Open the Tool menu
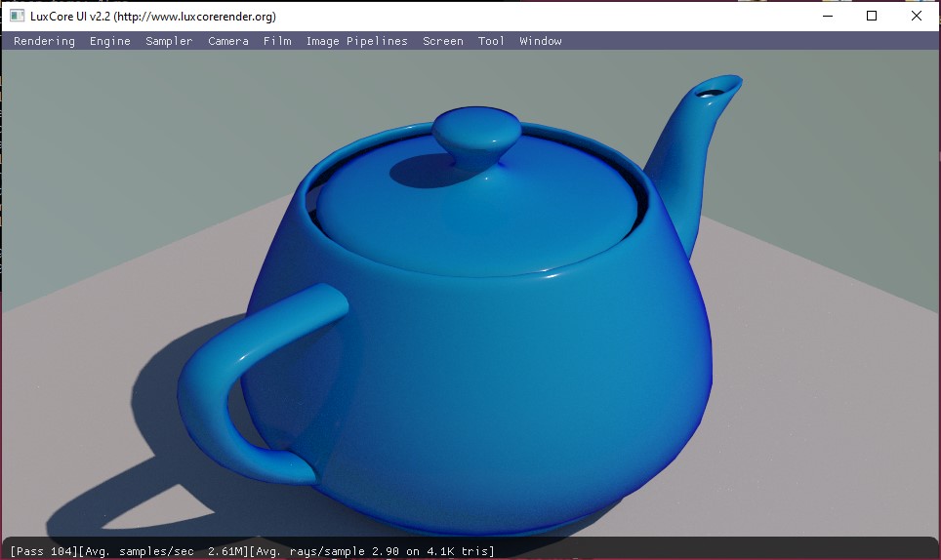 (x=491, y=41)
